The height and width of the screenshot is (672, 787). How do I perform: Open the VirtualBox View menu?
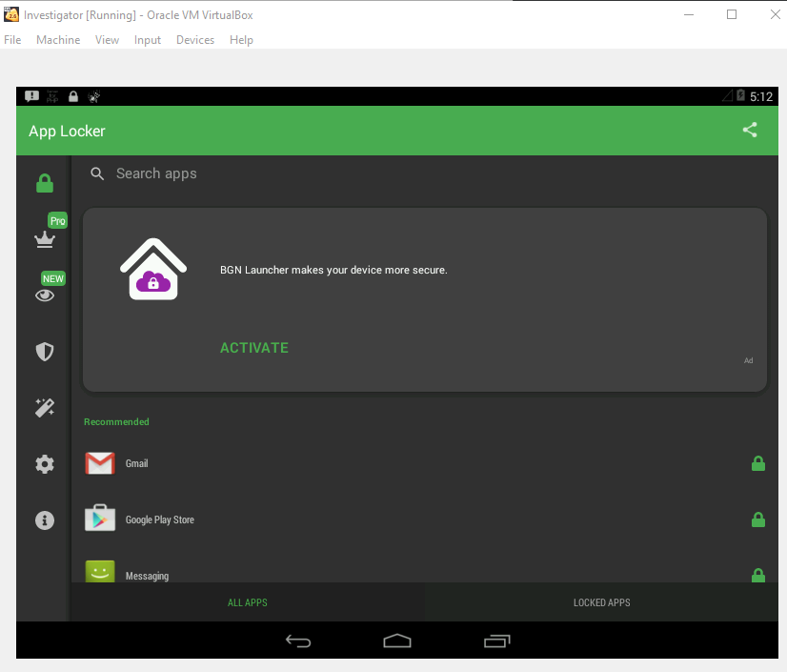[x=107, y=40]
